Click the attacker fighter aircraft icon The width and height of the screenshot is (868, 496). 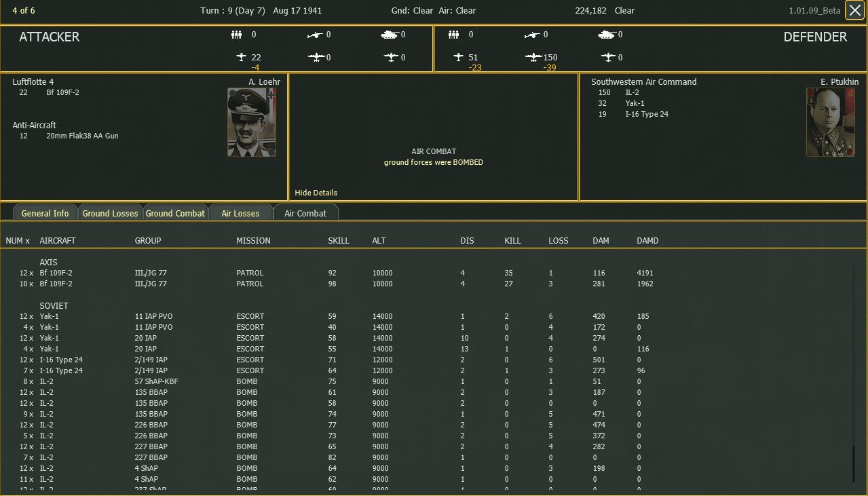point(240,58)
